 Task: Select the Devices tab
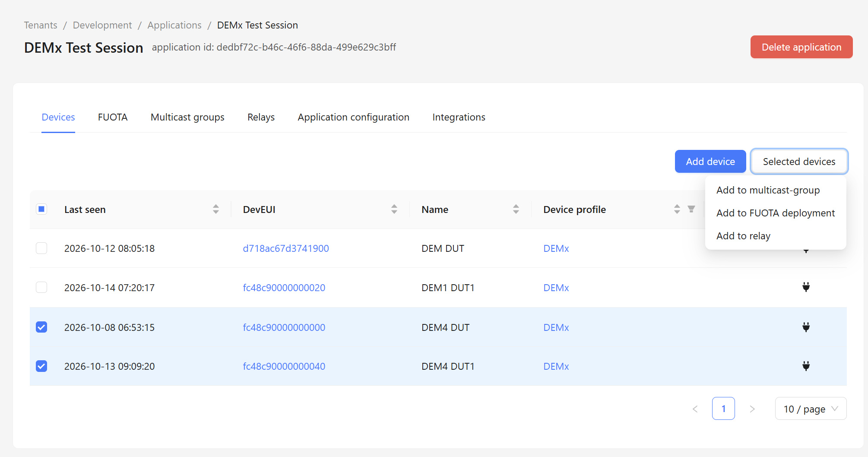pos(58,117)
